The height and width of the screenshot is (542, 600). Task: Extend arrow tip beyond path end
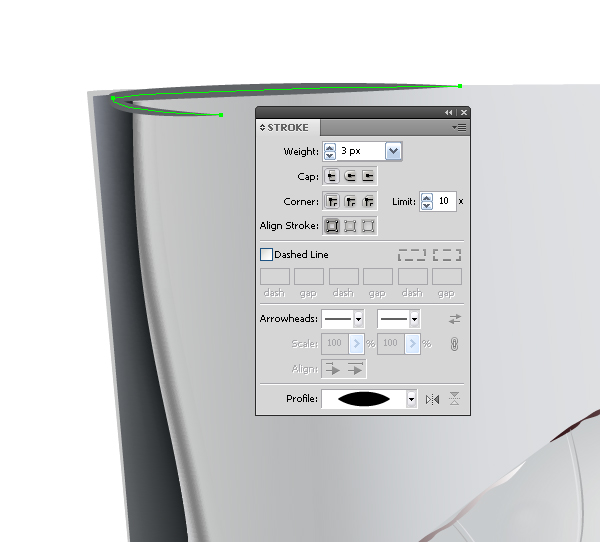coord(333,369)
